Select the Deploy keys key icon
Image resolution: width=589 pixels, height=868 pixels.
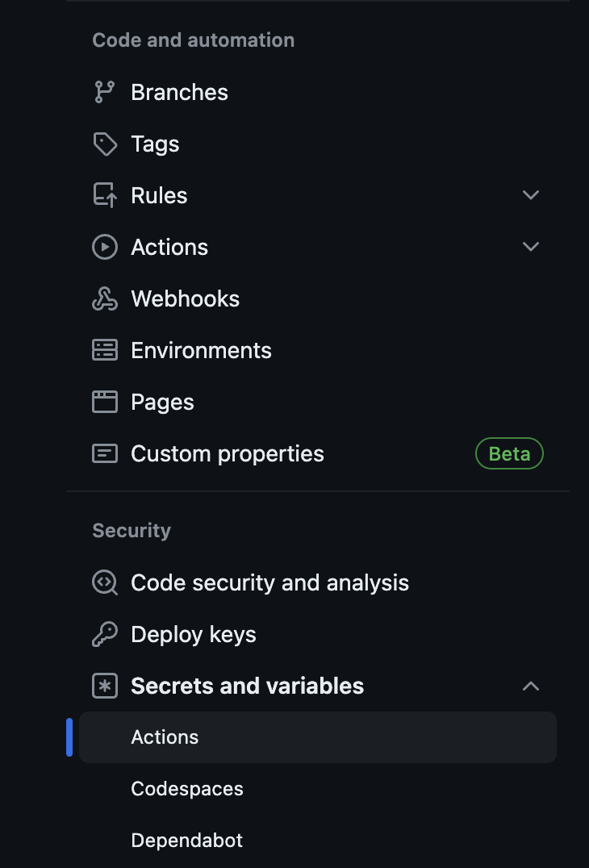pyautogui.click(x=106, y=634)
